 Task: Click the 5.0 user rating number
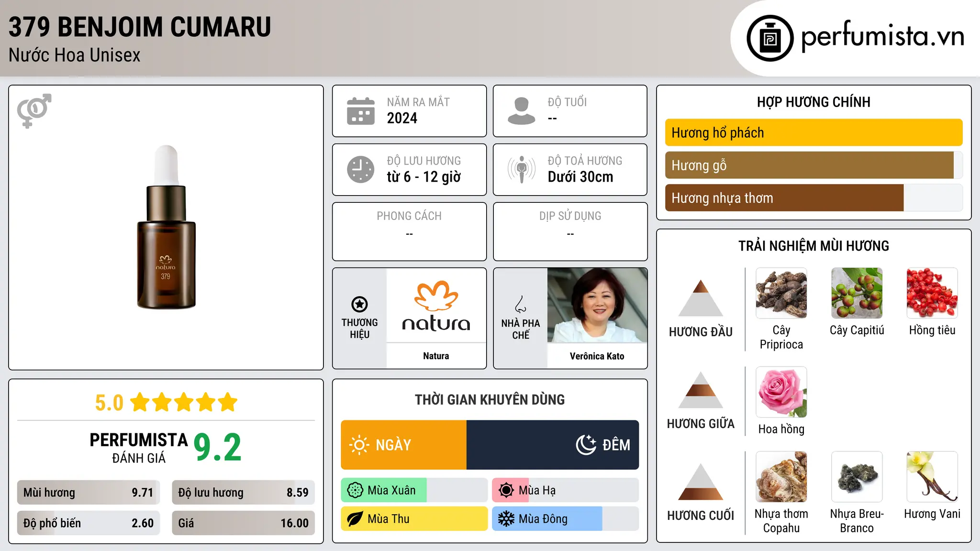point(109,403)
